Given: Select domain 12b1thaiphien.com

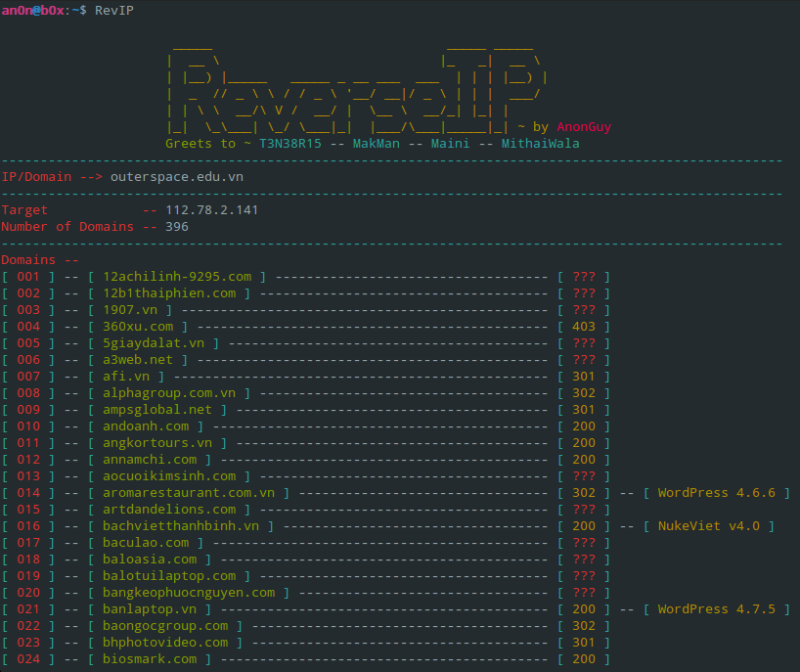Looking at the screenshot, I should coord(169,293).
